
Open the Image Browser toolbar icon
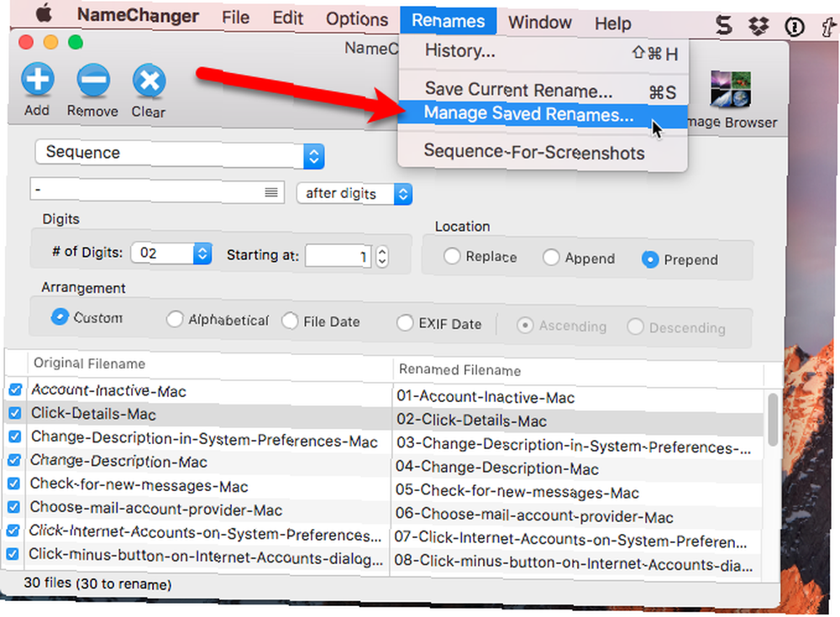[x=731, y=90]
